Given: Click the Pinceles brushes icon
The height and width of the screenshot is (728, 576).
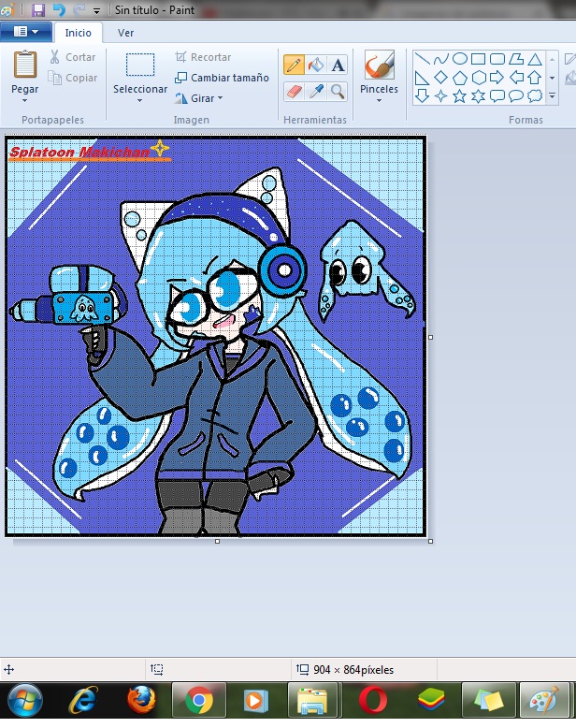Looking at the screenshot, I should 379,65.
